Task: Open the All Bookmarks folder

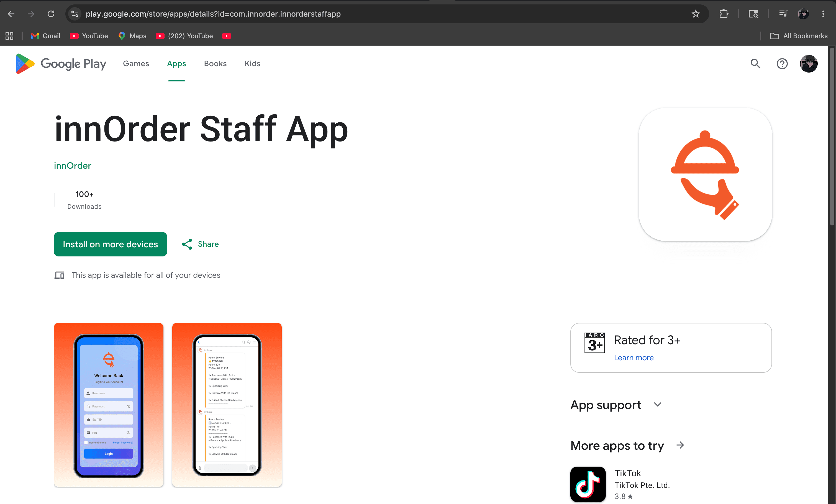Action: click(x=799, y=36)
